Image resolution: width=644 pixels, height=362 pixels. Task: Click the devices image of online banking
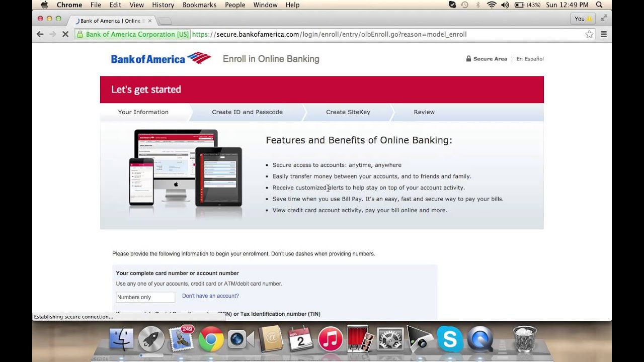pos(186,168)
